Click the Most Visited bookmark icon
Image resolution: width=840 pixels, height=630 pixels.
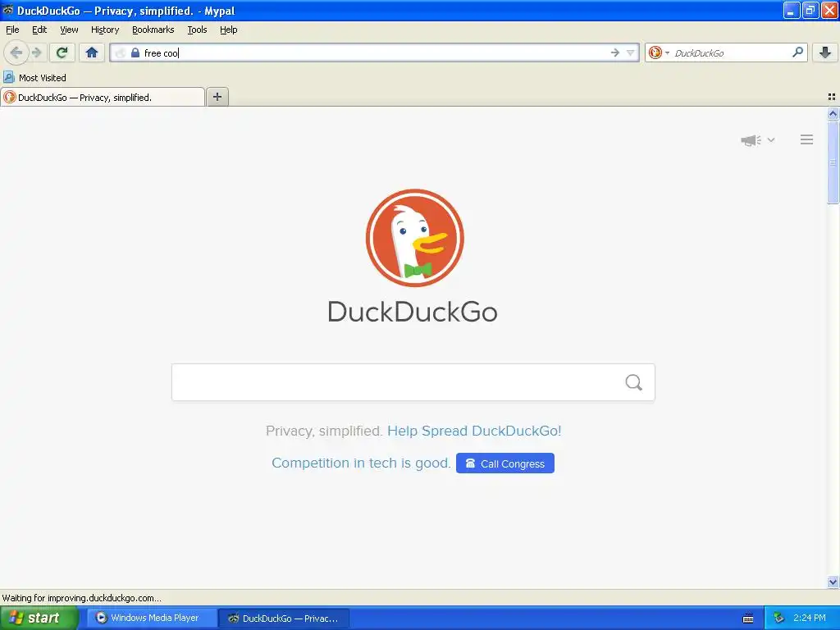(8, 77)
